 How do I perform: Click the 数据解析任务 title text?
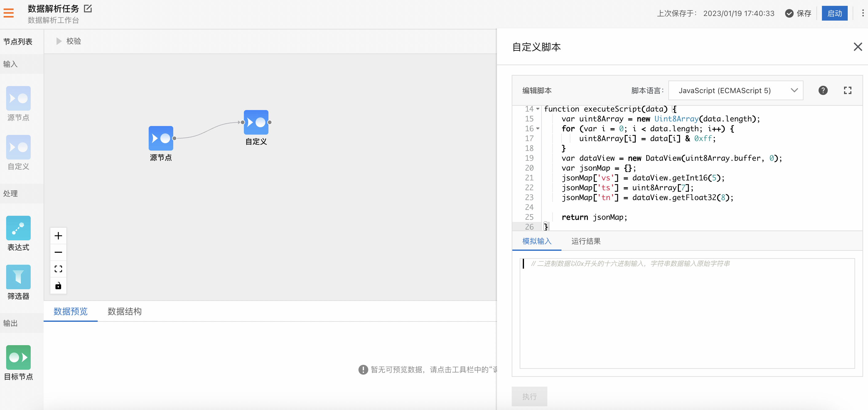click(x=53, y=8)
